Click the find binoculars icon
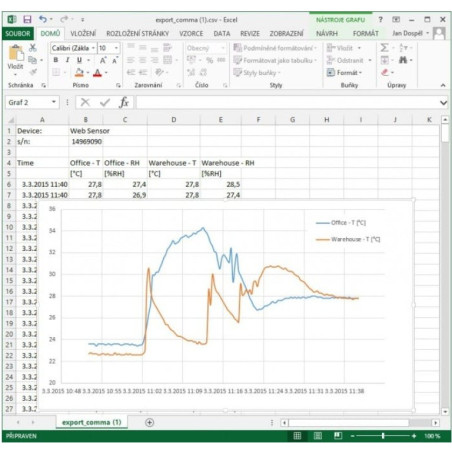452x452 pixels. (x=403, y=60)
